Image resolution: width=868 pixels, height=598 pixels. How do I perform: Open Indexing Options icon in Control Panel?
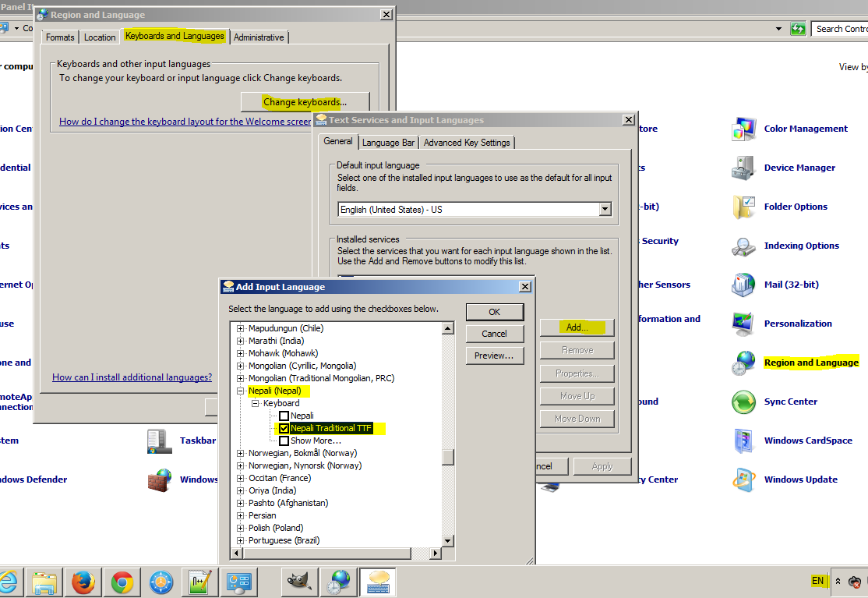(743, 246)
